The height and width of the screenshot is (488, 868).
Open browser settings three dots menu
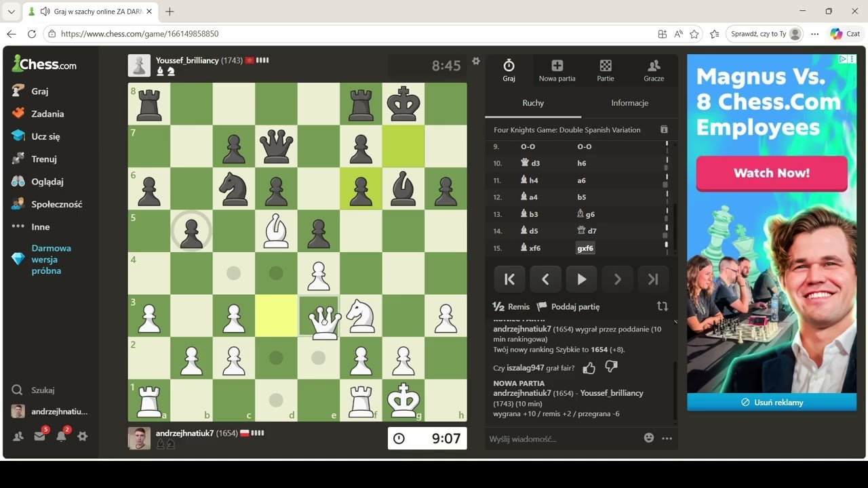(x=815, y=34)
